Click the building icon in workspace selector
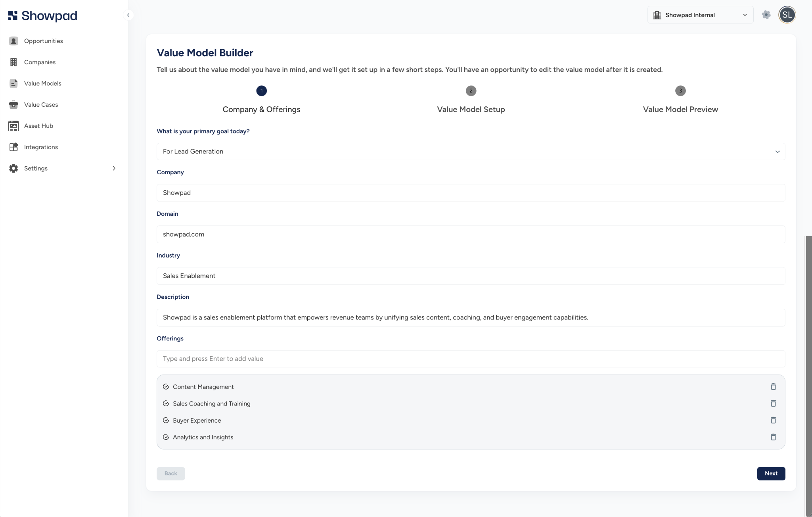The image size is (812, 517). point(657,15)
